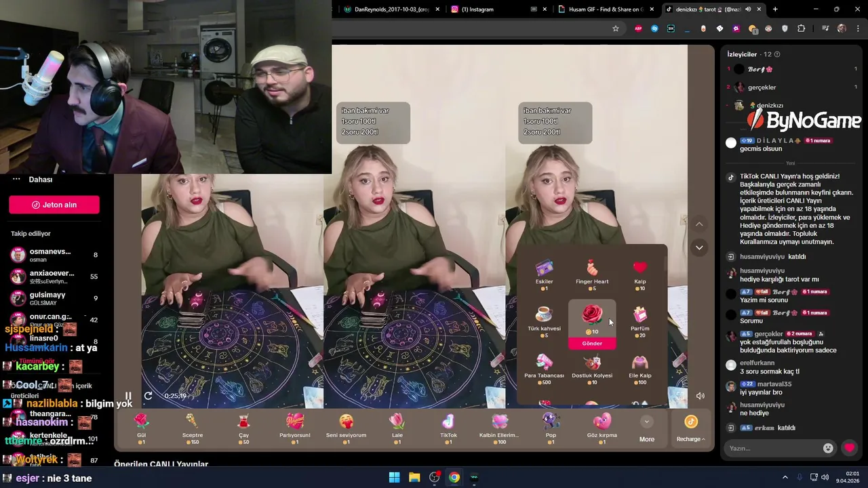Screen dimensions: 868x488
Task: Choose the Pop gift
Action: (551, 428)
